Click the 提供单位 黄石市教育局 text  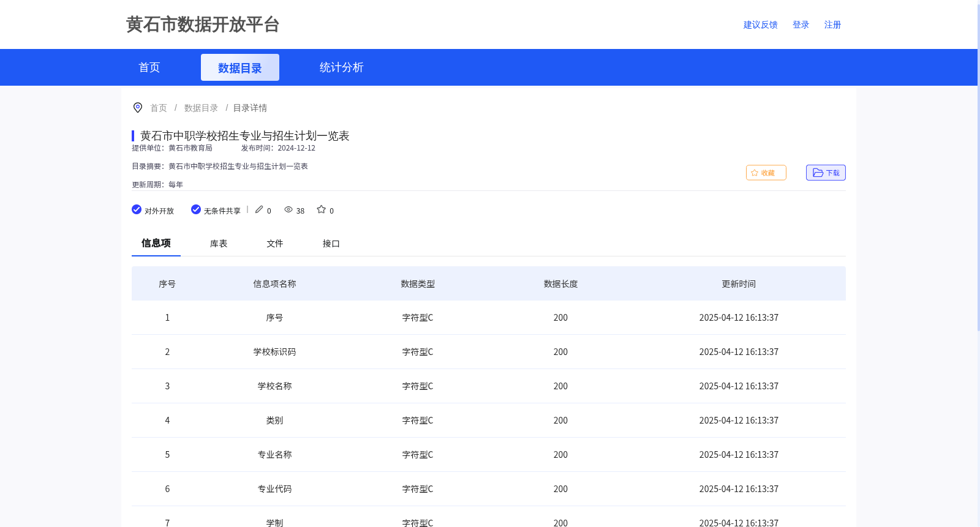(x=172, y=148)
